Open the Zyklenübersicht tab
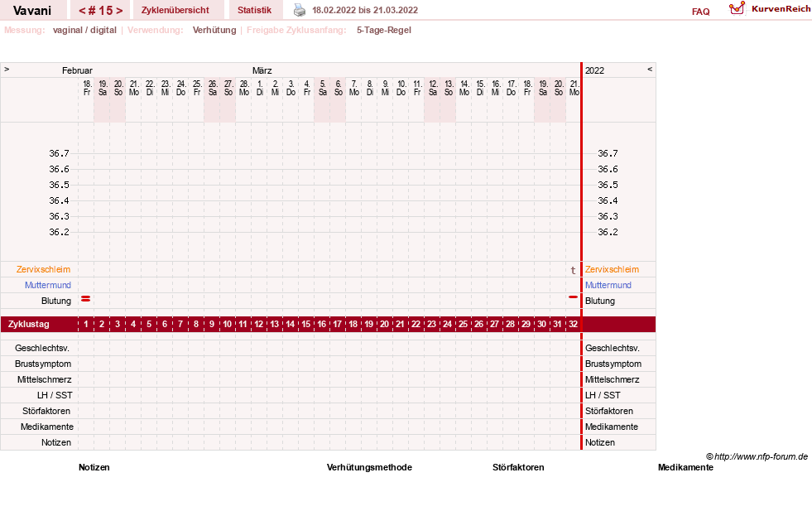The image size is (812, 516). coord(175,11)
